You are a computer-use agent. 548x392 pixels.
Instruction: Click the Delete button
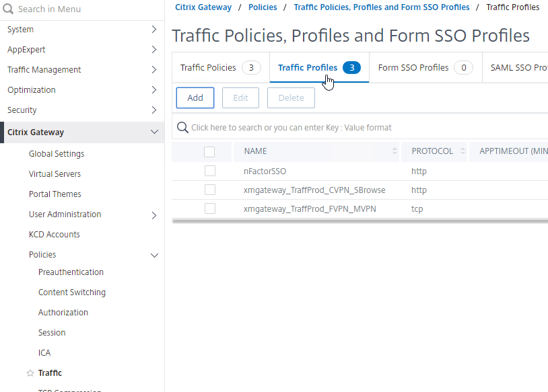tap(291, 97)
